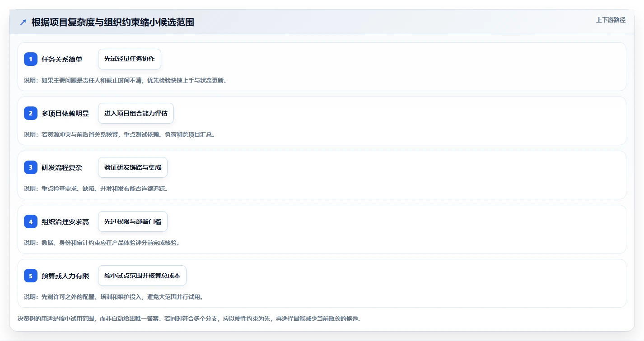Click the 先试轻量任务协作 button
Screen dimensions: 644x341
[x=130, y=59]
